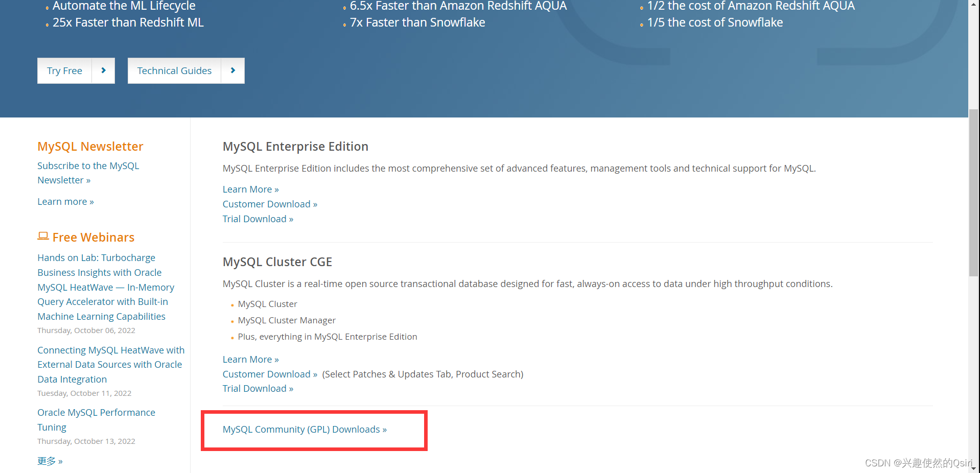Click the arrow beside Technical Guides
This screenshot has height=473, width=980.
233,70
